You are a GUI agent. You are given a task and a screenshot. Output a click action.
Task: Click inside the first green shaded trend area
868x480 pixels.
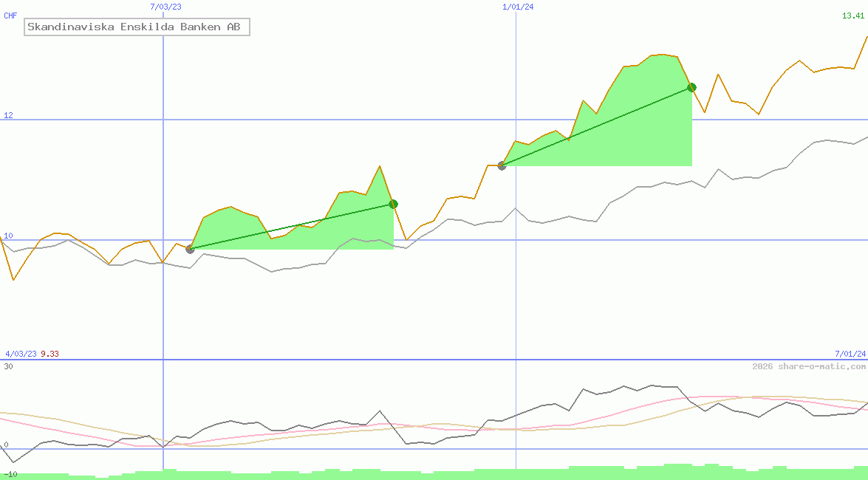pos(295,238)
